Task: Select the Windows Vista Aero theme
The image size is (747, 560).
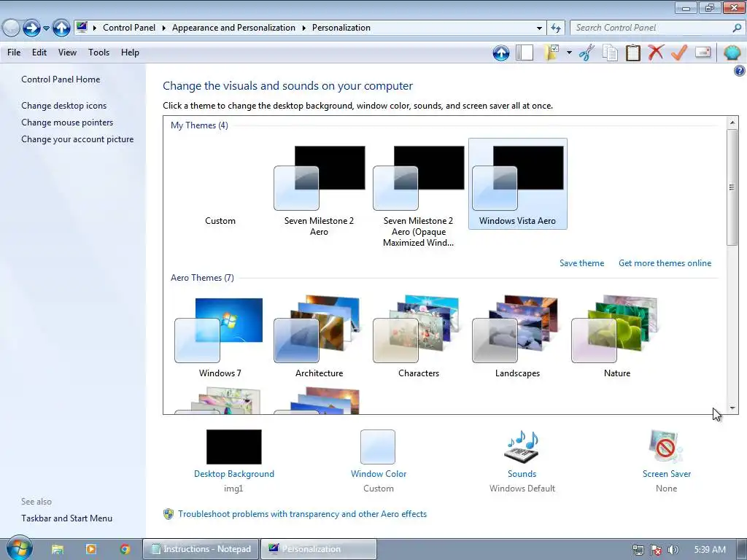Action: pos(518,183)
